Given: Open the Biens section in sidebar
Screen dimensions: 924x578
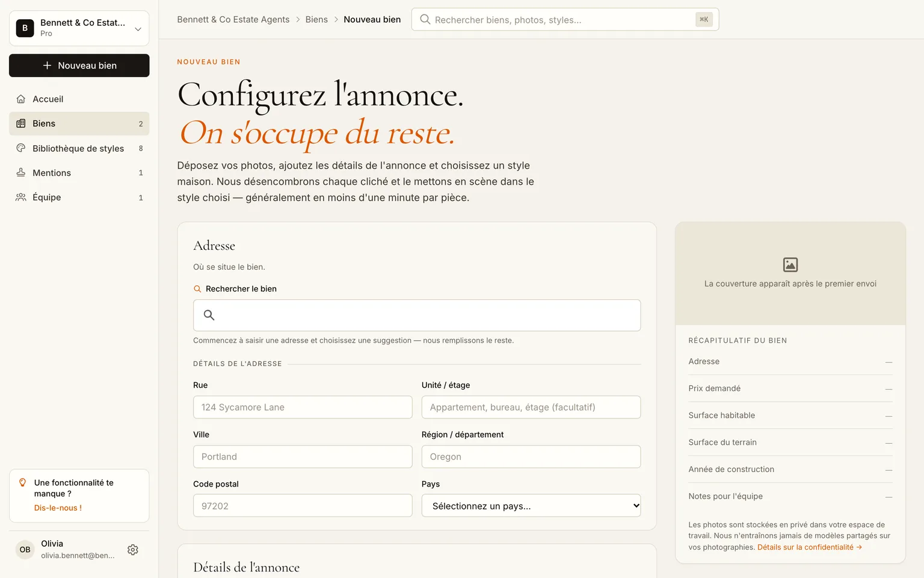Looking at the screenshot, I should click(x=79, y=123).
